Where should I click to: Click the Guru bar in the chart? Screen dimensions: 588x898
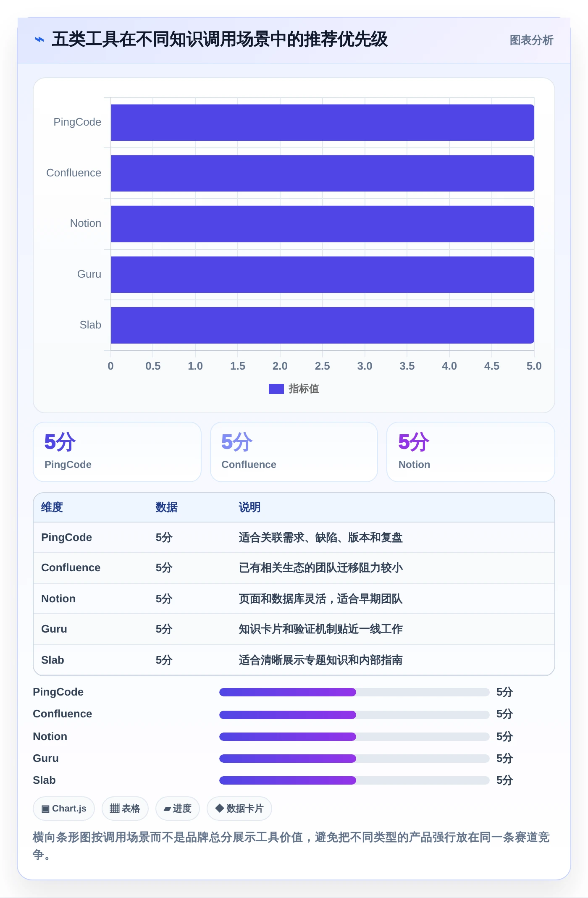tap(322, 274)
